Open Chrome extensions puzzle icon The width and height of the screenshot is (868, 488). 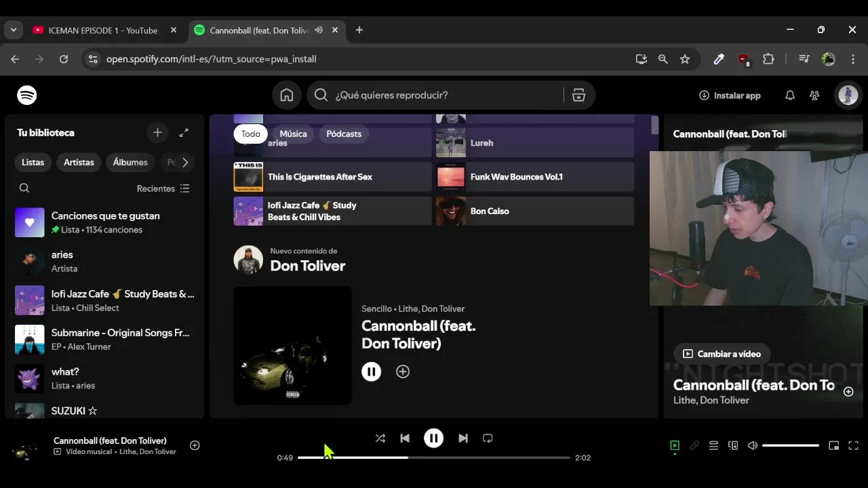pos(768,59)
